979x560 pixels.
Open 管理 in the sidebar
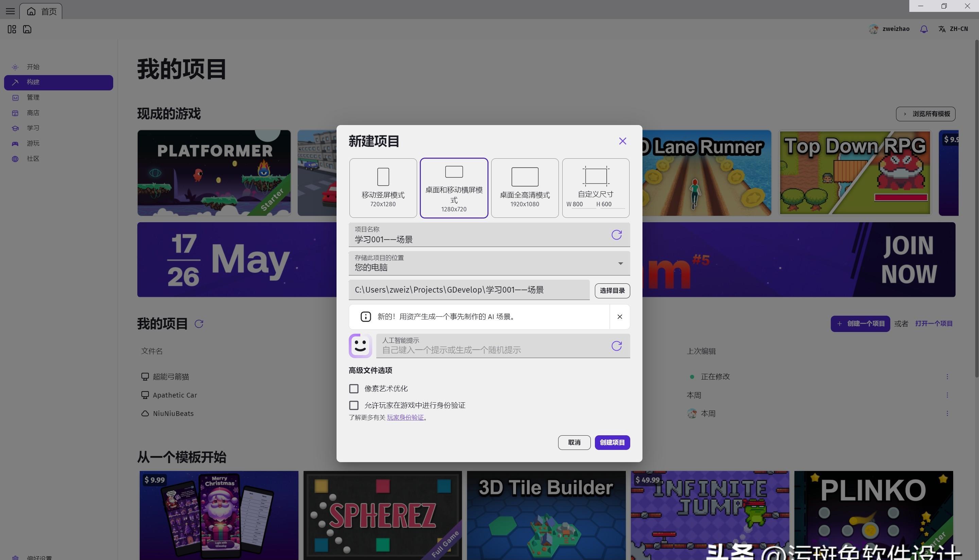[x=58, y=98]
